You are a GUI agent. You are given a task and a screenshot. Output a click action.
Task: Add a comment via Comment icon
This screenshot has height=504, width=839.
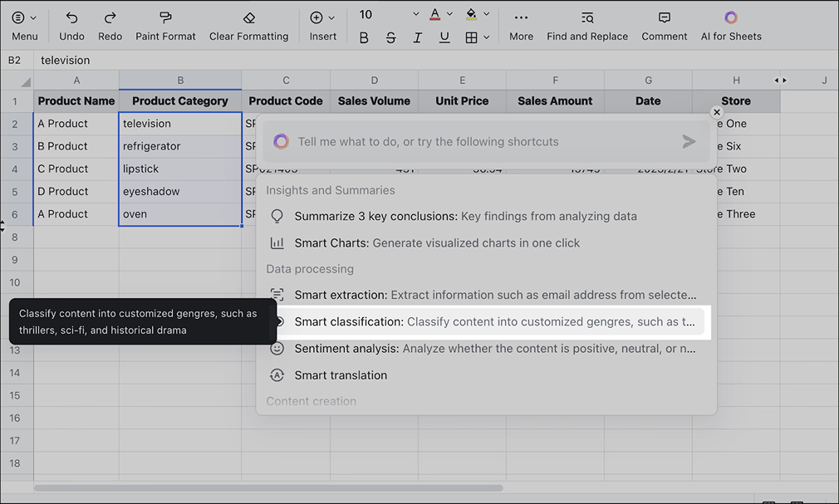(x=664, y=17)
